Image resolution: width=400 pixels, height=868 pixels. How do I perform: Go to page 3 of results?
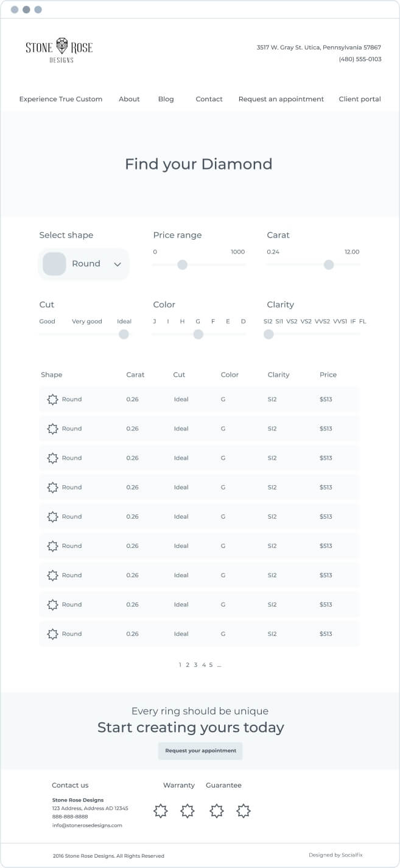coord(195,665)
